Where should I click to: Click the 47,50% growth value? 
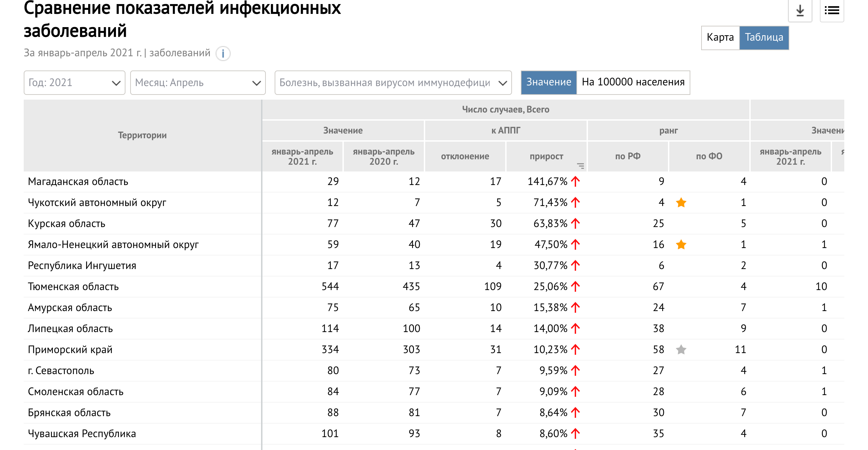click(x=551, y=245)
